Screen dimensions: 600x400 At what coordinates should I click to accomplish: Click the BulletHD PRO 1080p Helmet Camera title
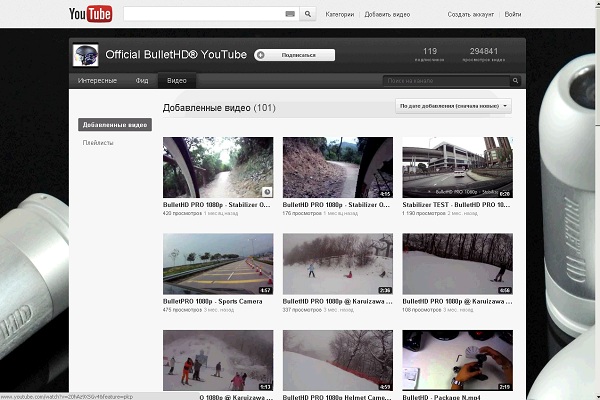(338, 397)
